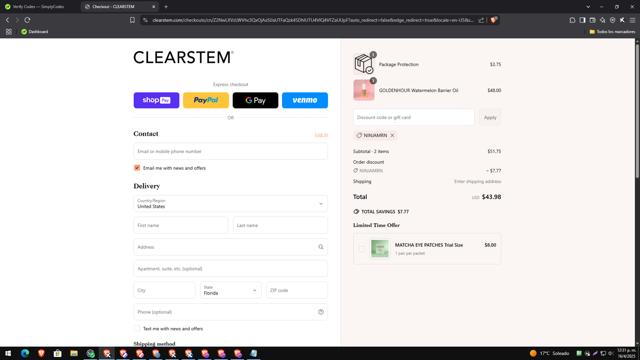Screen dimensions: 640x360
Task: Open File Explorer from taskbar
Action: (74, 353)
